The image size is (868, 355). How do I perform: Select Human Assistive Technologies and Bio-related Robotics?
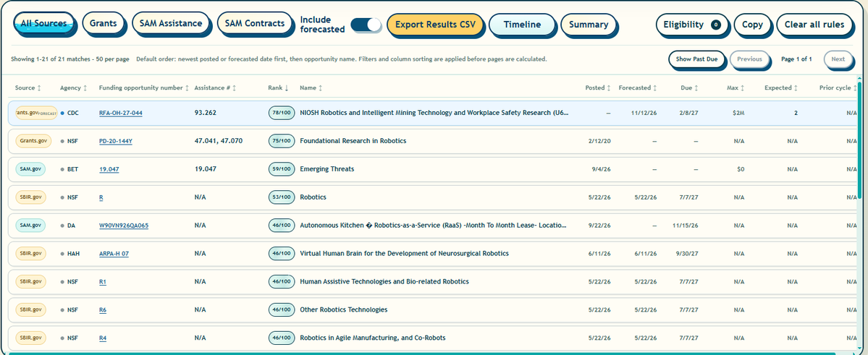[x=384, y=282]
